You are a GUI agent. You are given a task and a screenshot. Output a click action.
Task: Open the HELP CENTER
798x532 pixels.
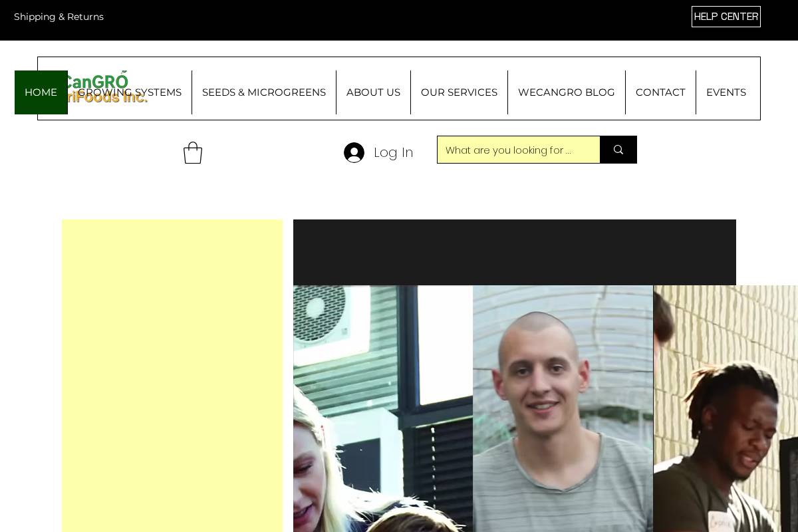tap(726, 17)
